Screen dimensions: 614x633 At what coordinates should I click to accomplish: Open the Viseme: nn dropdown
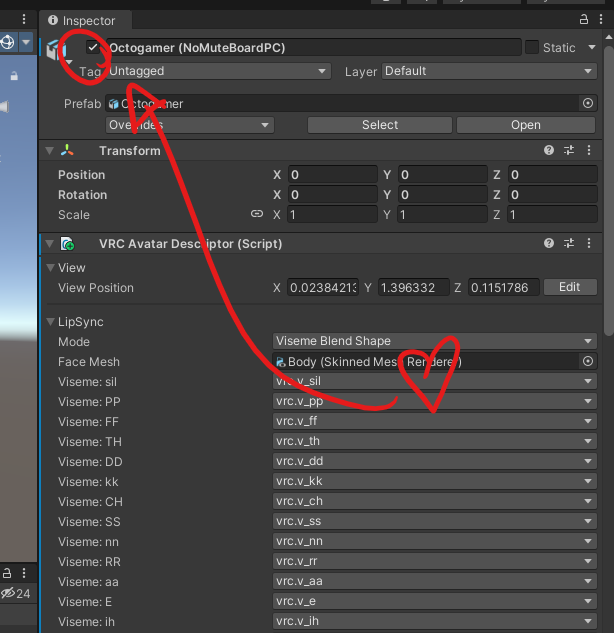435,541
